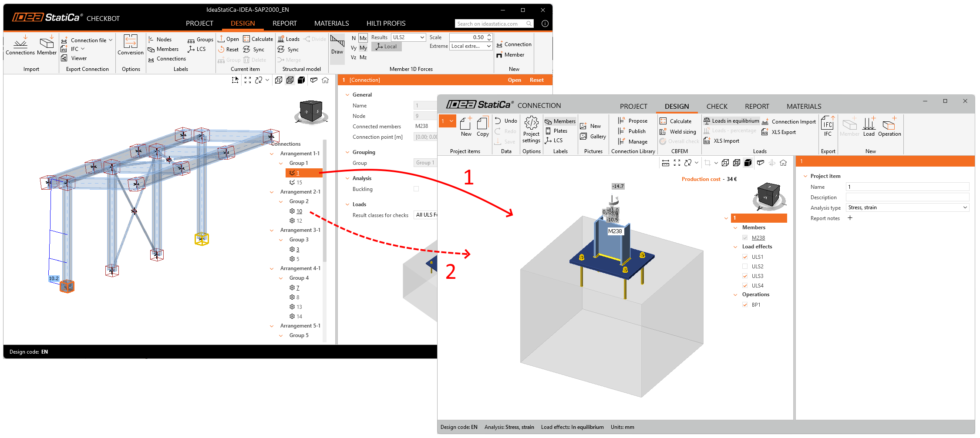Click Reset in Current item group

coord(228,50)
